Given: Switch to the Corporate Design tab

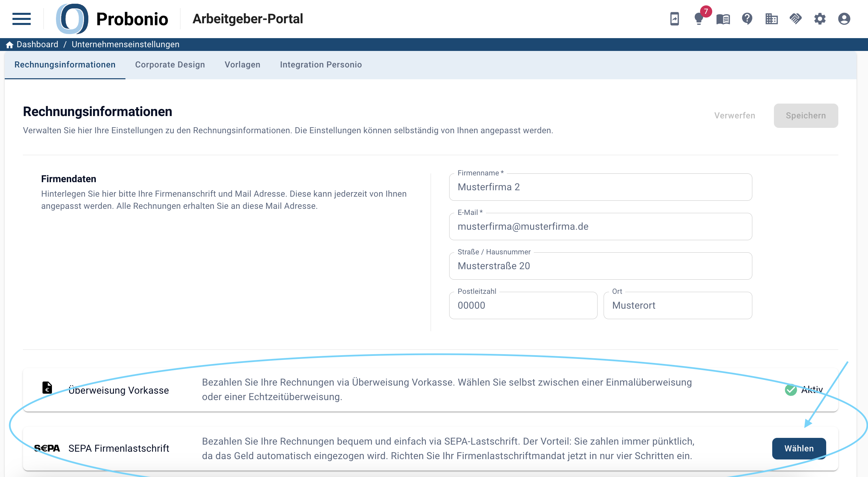Looking at the screenshot, I should [x=170, y=65].
